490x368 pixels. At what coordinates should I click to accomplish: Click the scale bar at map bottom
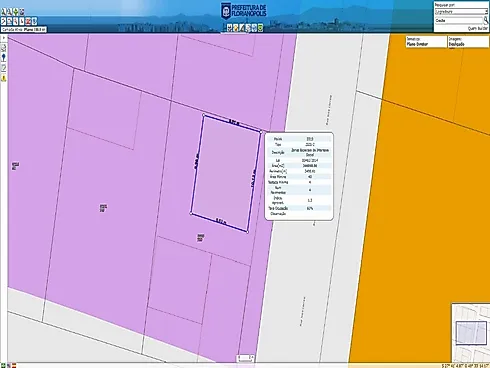(x=245, y=359)
